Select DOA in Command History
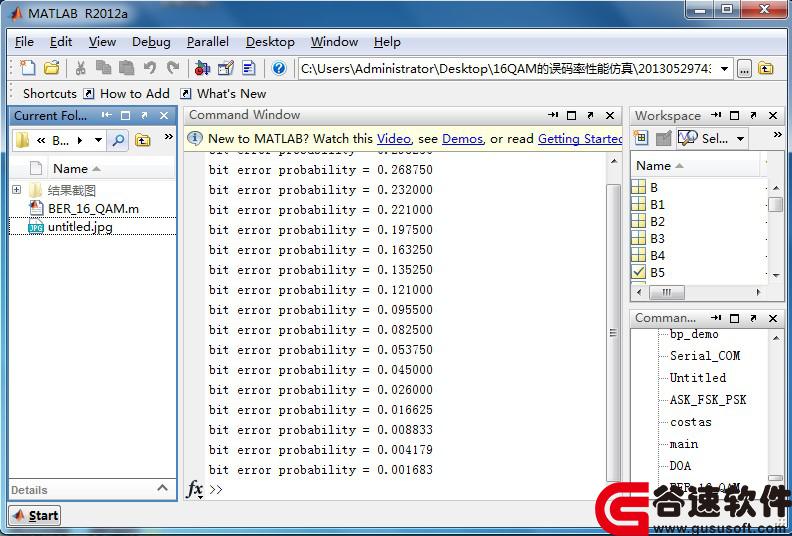792x536 pixels. point(680,465)
